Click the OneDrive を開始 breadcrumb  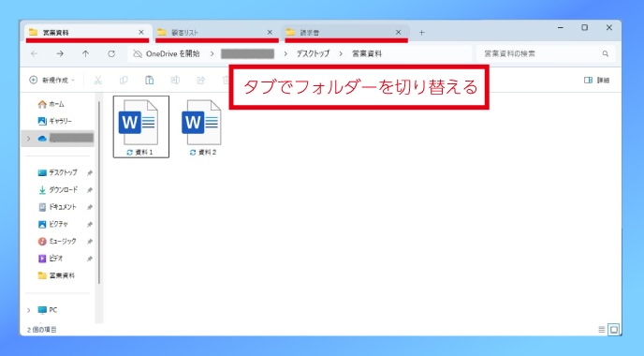point(172,53)
